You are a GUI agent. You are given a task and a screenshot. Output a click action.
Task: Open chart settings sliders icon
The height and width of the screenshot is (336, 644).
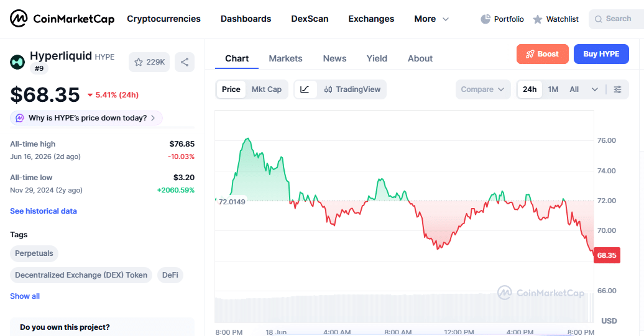(x=617, y=89)
